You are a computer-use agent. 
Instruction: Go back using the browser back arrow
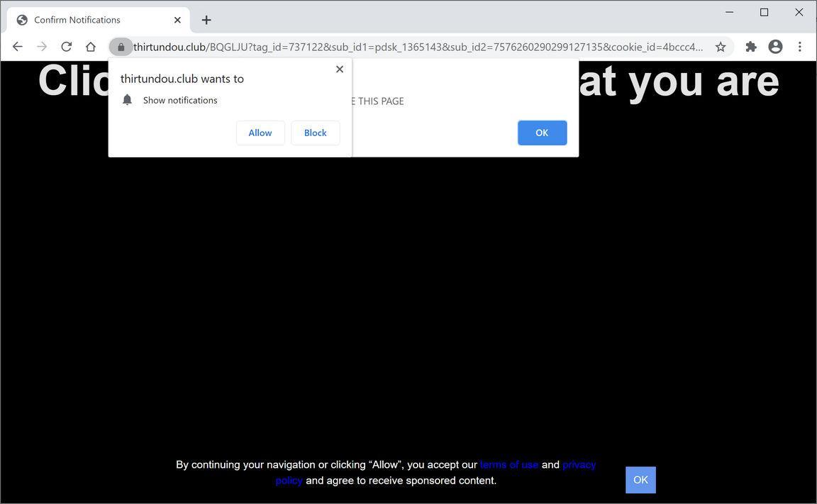(x=17, y=47)
